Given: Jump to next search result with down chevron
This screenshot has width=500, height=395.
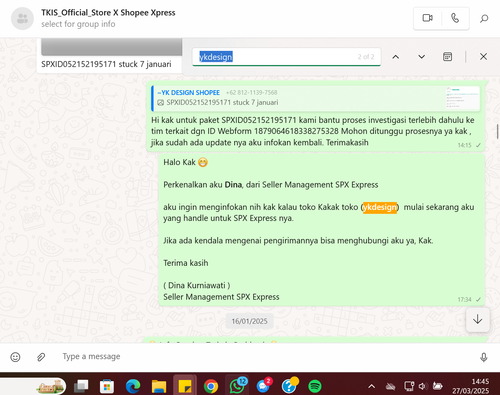Looking at the screenshot, I should point(421,57).
